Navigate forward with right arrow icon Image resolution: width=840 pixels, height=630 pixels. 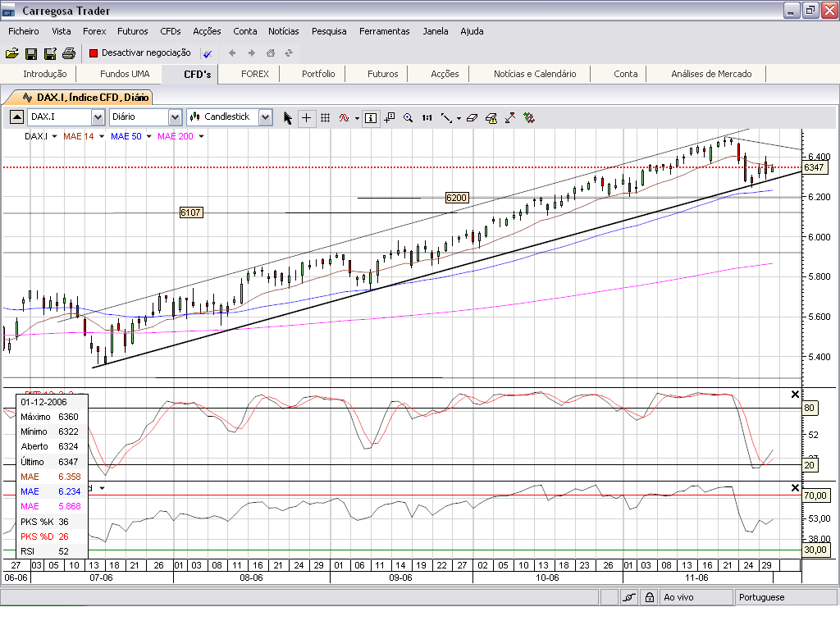pyautogui.click(x=251, y=53)
